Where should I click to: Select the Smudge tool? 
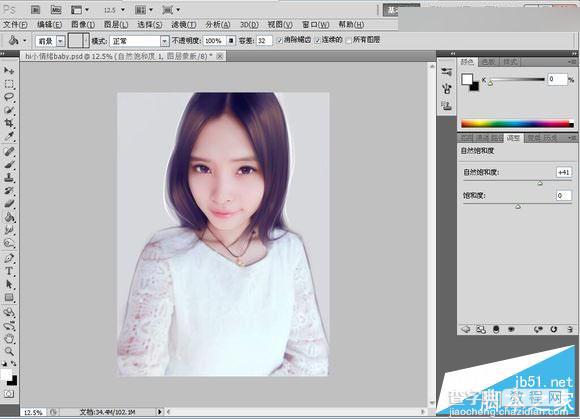coord(9,230)
